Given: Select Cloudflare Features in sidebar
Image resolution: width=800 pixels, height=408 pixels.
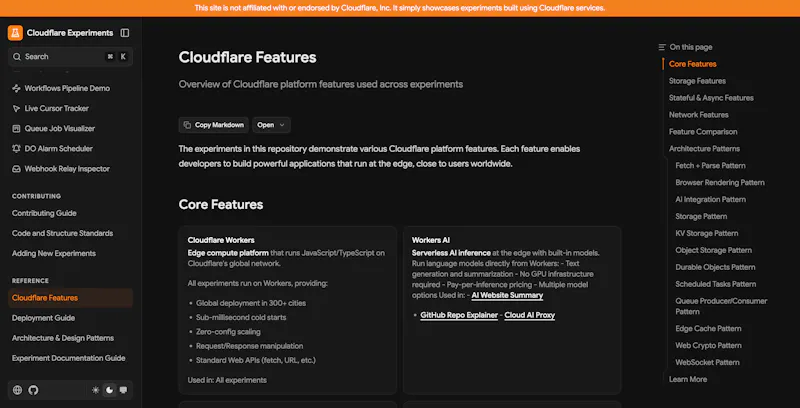Looking at the screenshot, I should point(70,298).
